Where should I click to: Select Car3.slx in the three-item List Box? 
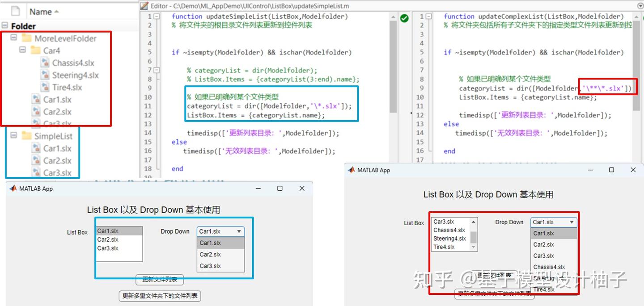(x=119, y=248)
